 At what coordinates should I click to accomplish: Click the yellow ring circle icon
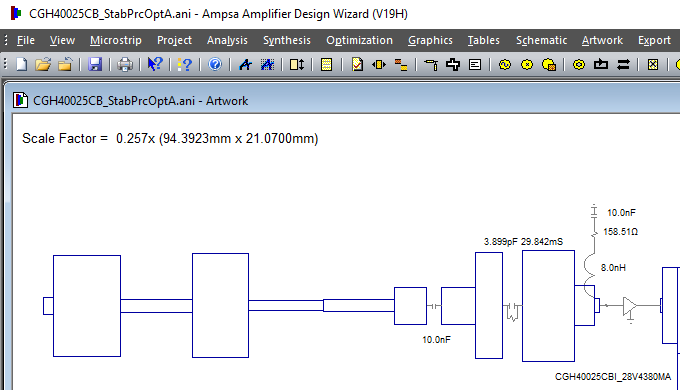[579, 65]
